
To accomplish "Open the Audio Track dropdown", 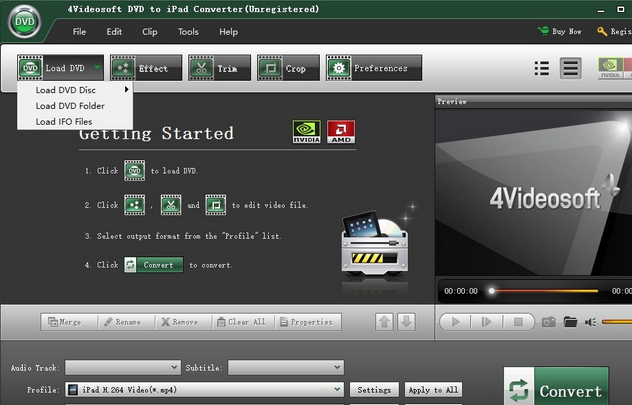I will pos(123,367).
